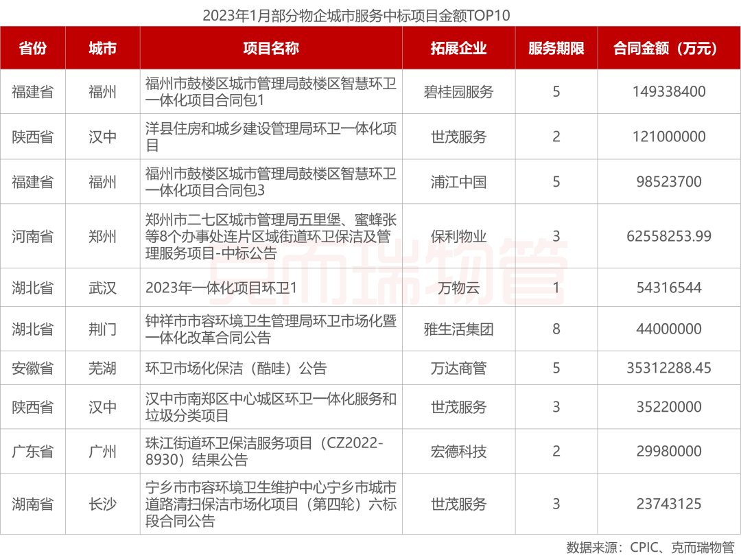Click the 城市 column header
The image size is (741, 560).
pos(102,48)
